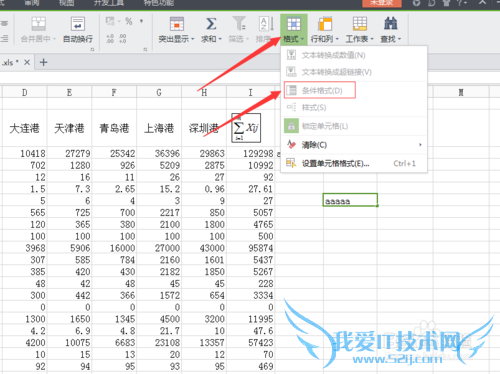Click the 青岛港 header cell
The image size is (500, 374).
114,128
